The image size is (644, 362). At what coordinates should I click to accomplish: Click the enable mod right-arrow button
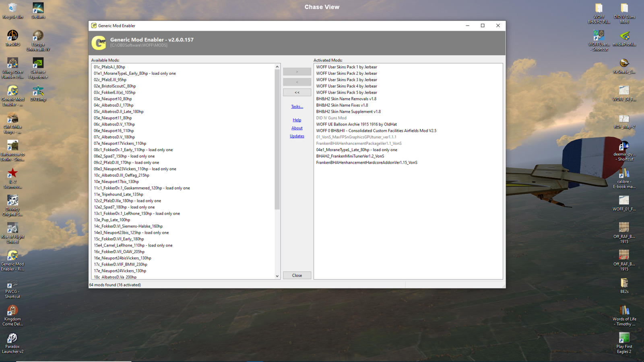[297, 72]
